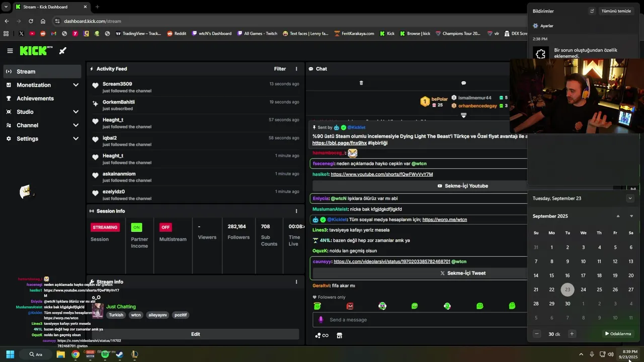Open the bbi.page/fnx9hx pinned link
The width and height of the screenshot is (644, 362).
(x=340, y=143)
